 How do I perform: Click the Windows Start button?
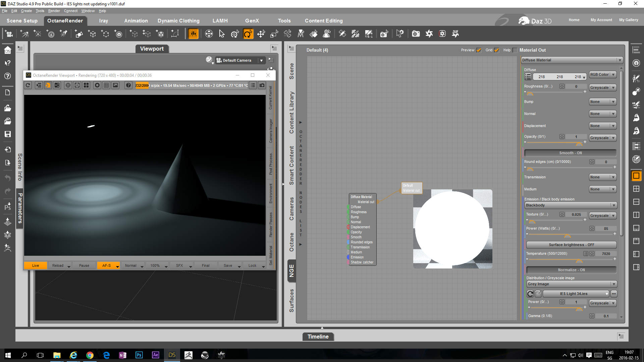tap(8, 355)
